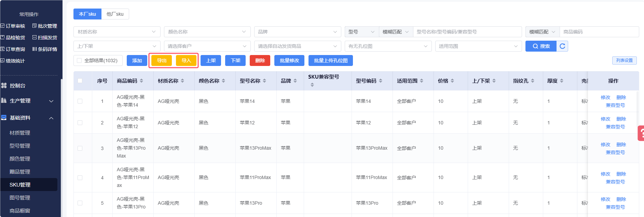Expand the 生产管理 sidebar menu
The image size is (644, 217).
27,101
